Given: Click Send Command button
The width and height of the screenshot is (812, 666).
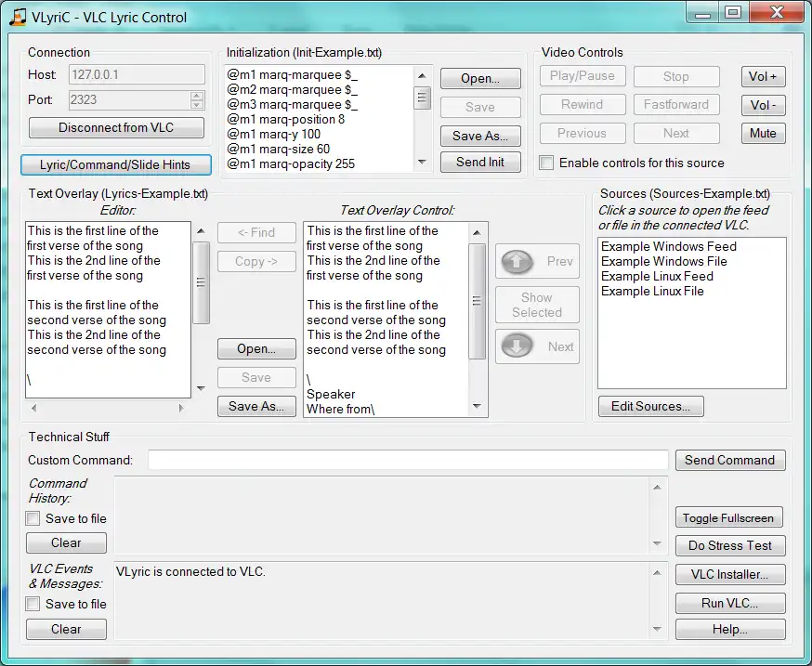Looking at the screenshot, I should (x=730, y=460).
